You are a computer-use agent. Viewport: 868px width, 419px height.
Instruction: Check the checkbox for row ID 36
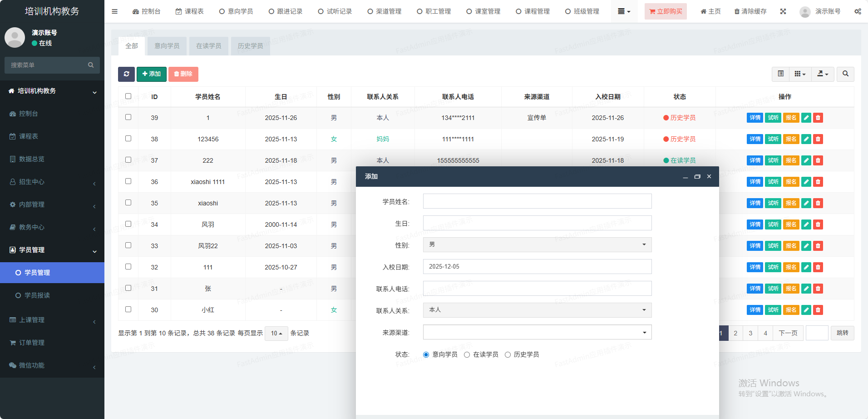[x=128, y=181]
